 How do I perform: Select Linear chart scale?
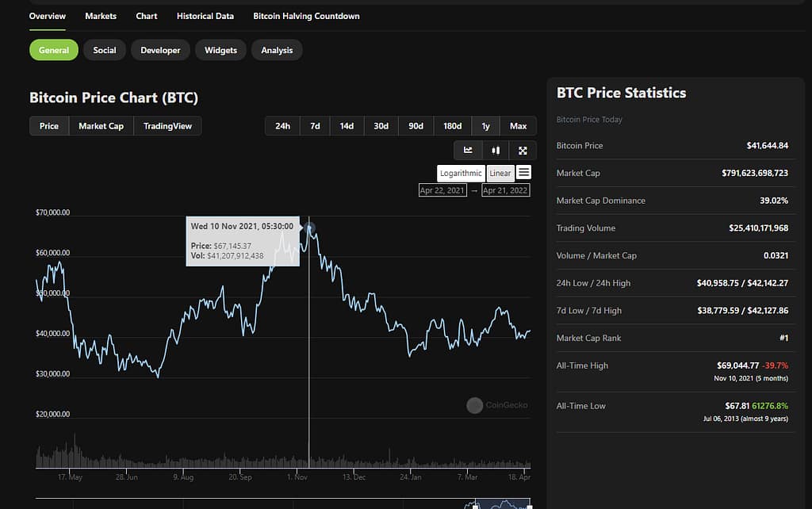point(500,174)
